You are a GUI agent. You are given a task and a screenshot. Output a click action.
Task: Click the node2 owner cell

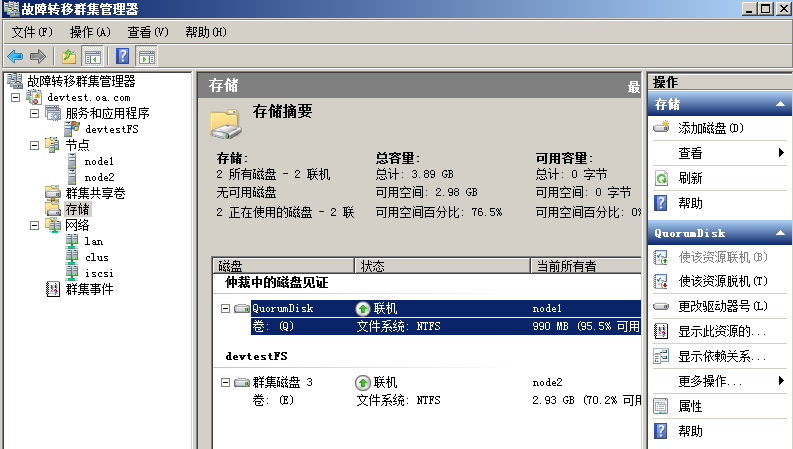(547, 382)
